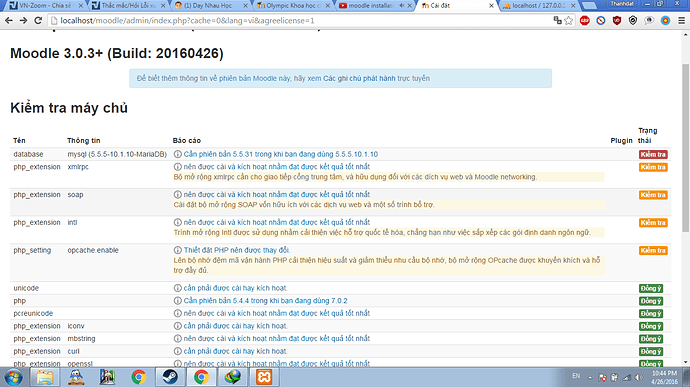Screen dimensions: 690x387
Task: Open File Explorer from the taskbar
Action: click(x=44, y=377)
